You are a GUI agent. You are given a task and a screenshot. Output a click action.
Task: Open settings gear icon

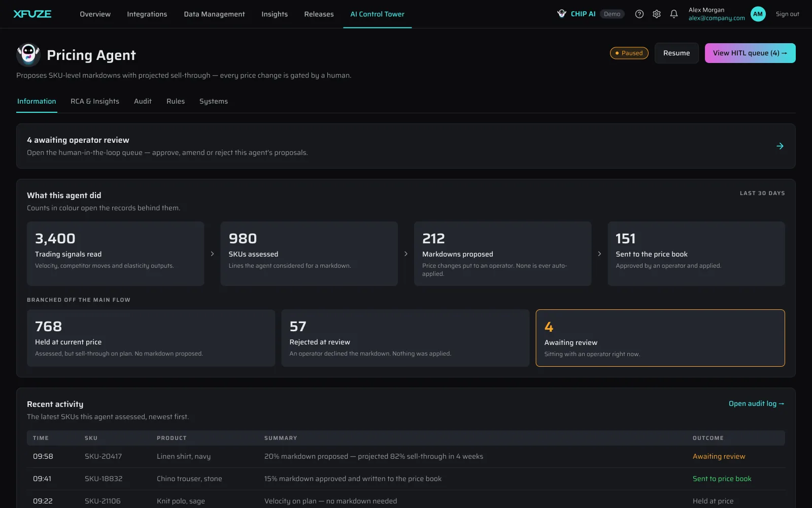(x=657, y=14)
